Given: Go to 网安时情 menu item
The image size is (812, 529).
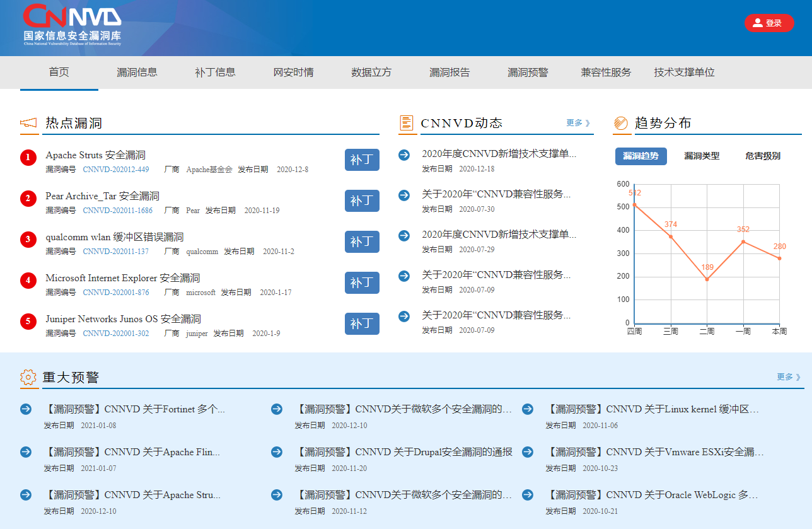Looking at the screenshot, I should [294, 73].
